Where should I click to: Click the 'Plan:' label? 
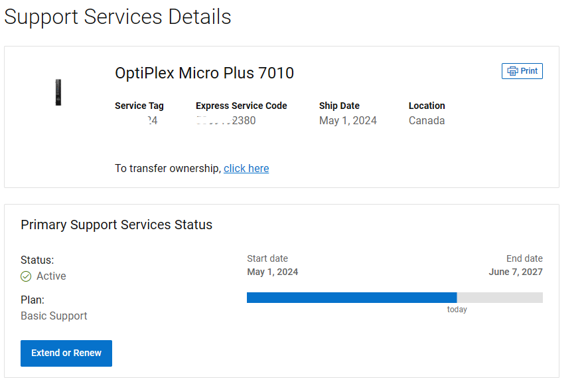[x=33, y=300]
